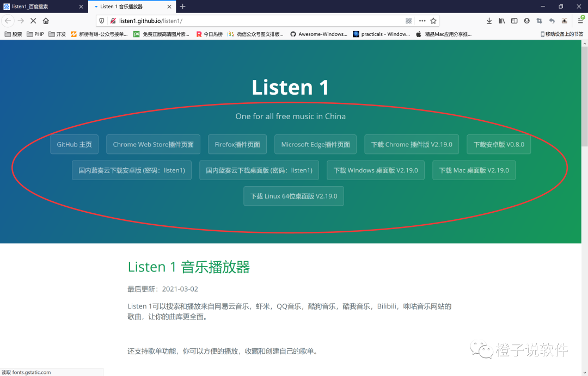The width and height of the screenshot is (588, 376).
Task: Open the 免费正版高清图片素 bookmark
Action: tap(161, 34)
